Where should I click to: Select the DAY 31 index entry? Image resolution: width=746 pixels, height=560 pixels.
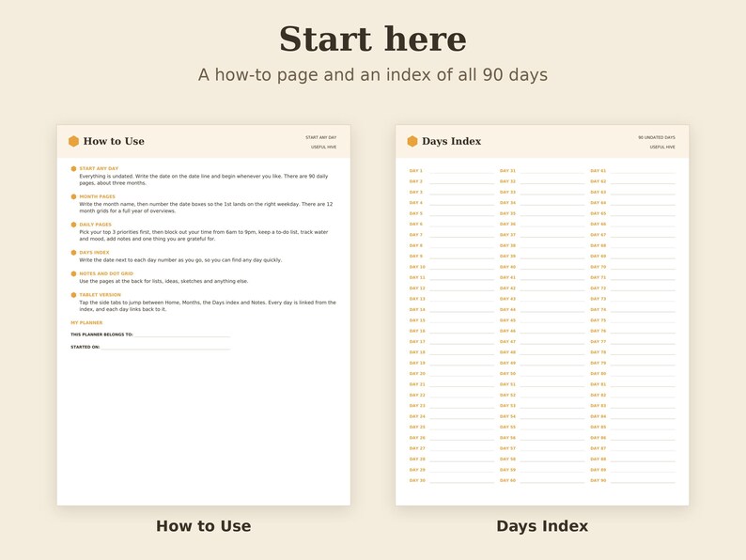[542, 171]
